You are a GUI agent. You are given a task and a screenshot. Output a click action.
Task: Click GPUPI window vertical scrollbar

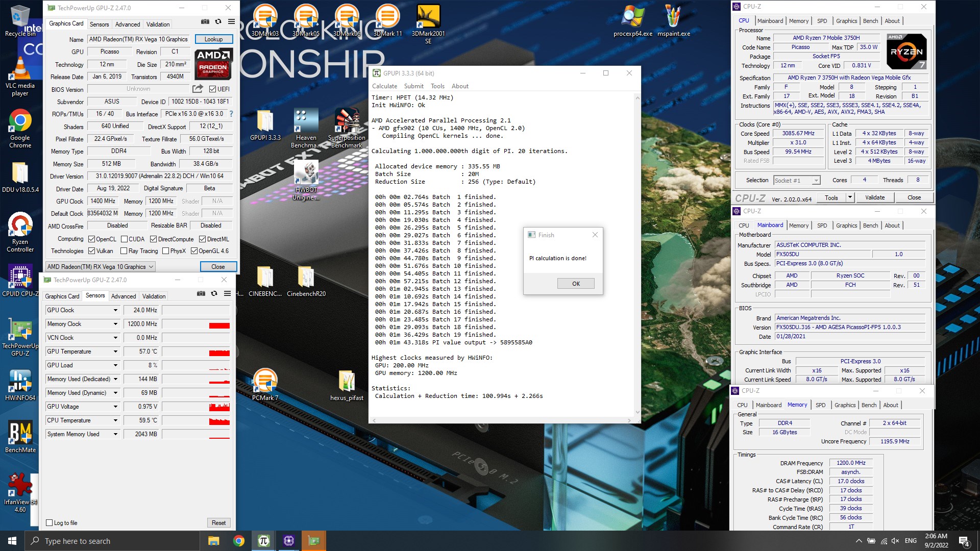637,255
